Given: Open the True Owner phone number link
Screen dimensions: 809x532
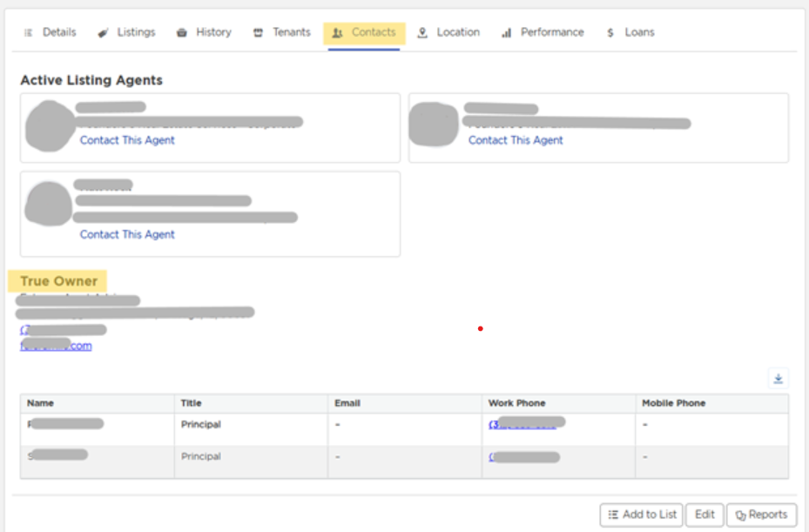Looking at the screenshot, I should (x=61, y=330).
